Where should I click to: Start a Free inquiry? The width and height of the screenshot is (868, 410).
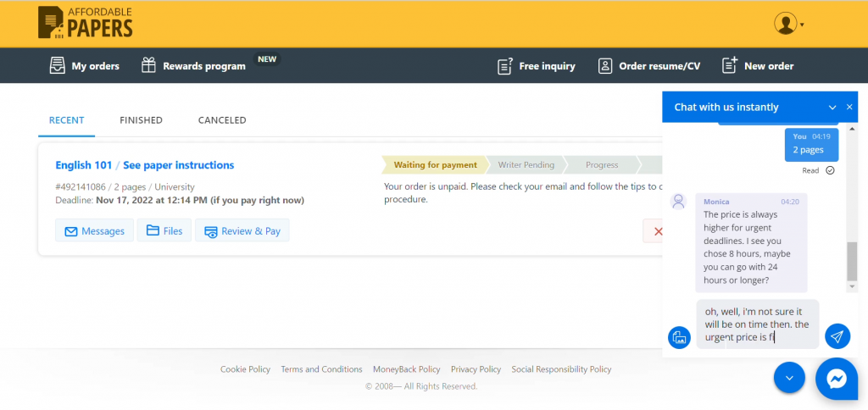[536, 66]
